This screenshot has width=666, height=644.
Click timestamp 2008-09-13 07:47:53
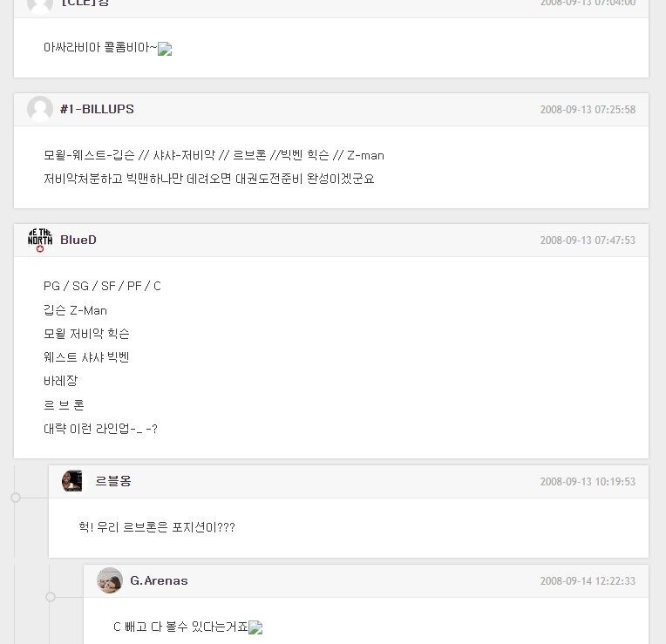(588, 241)
